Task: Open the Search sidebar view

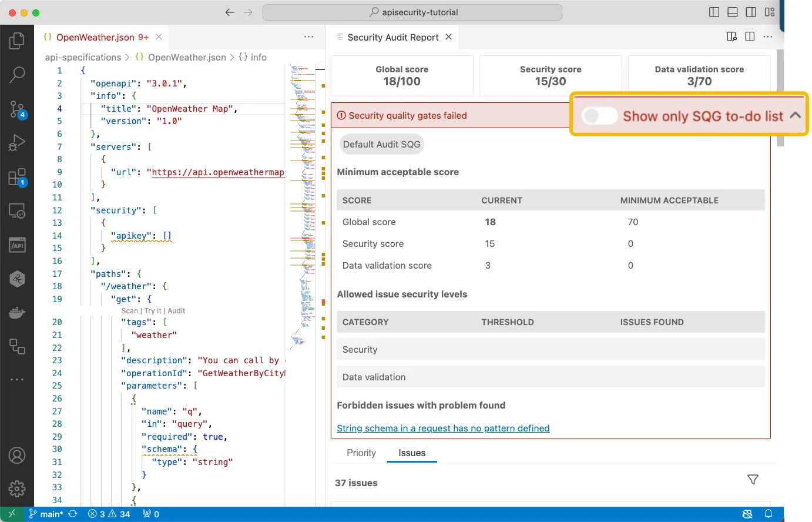Action: (x=18, y=75)
